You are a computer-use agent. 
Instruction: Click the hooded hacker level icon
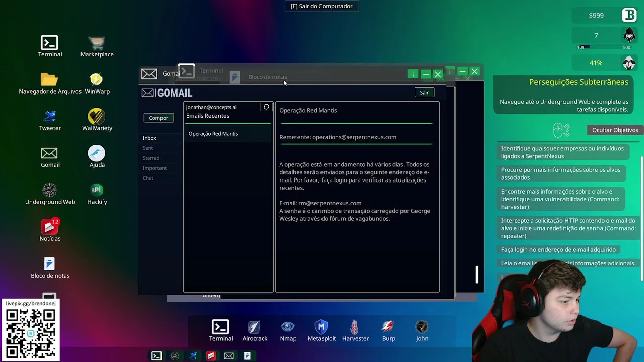click(x=629, y=35)
